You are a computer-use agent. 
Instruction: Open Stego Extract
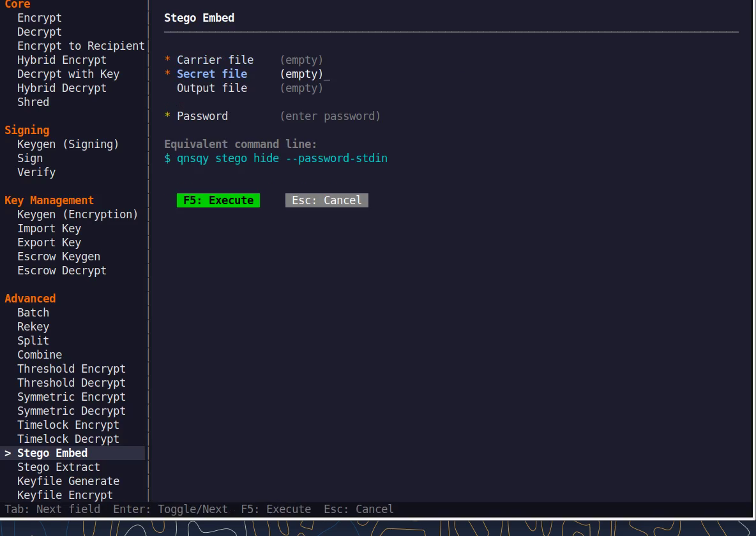[x=59, y=466]
